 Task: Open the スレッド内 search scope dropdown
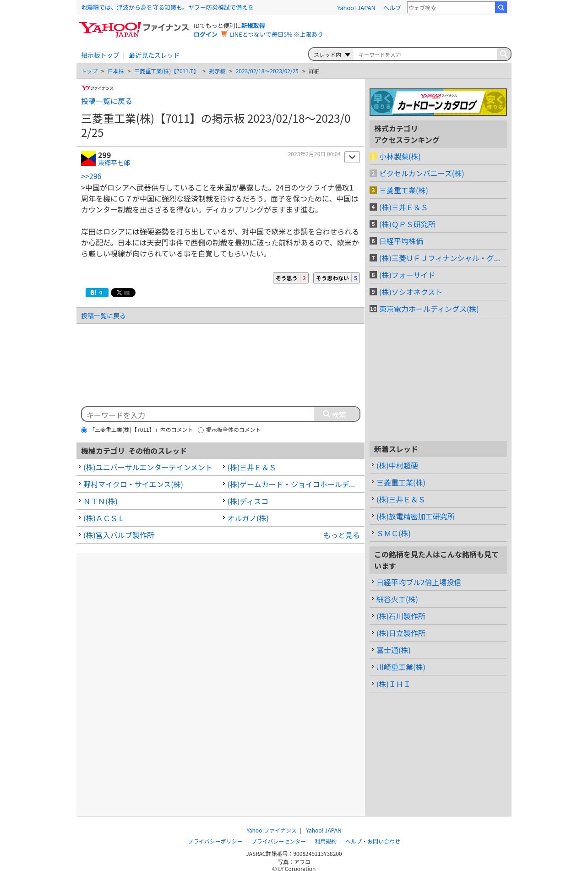(332, 54)
